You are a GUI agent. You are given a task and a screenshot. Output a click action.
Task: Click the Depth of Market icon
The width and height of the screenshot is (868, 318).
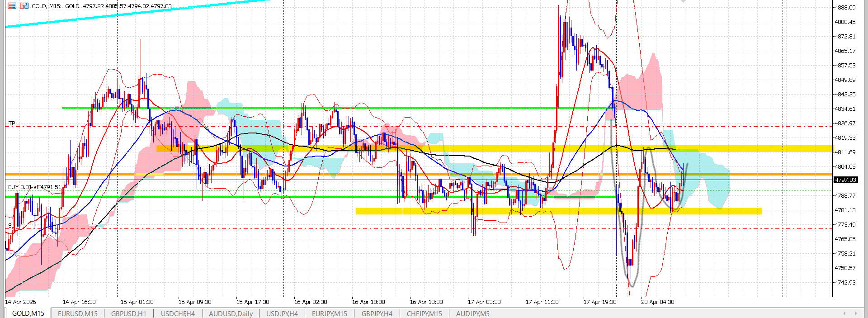(x=24, y=6)
